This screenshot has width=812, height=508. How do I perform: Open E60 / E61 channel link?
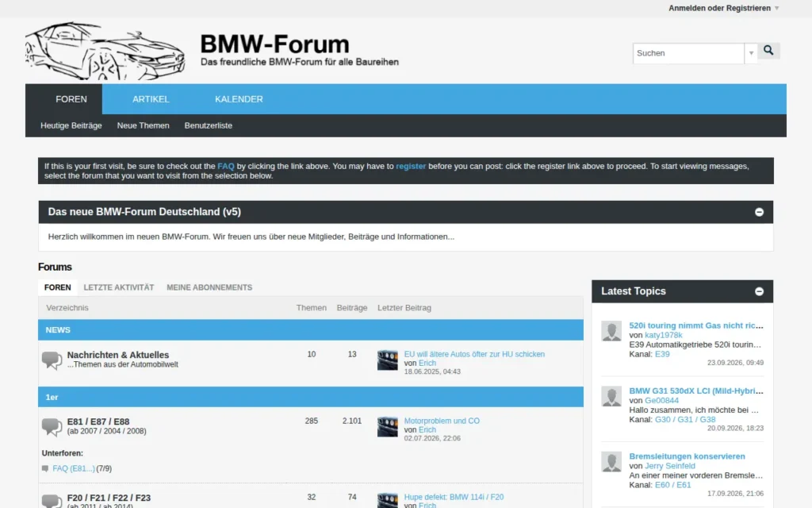[x=672, y=485]
